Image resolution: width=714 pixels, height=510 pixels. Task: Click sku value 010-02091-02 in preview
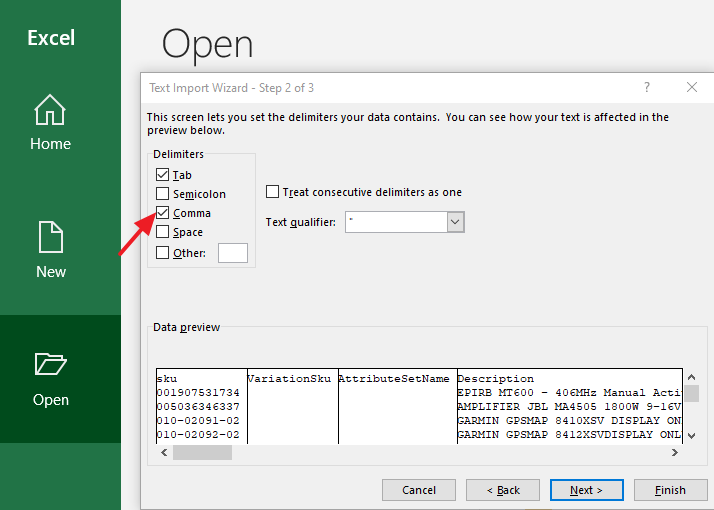[198, 421]
